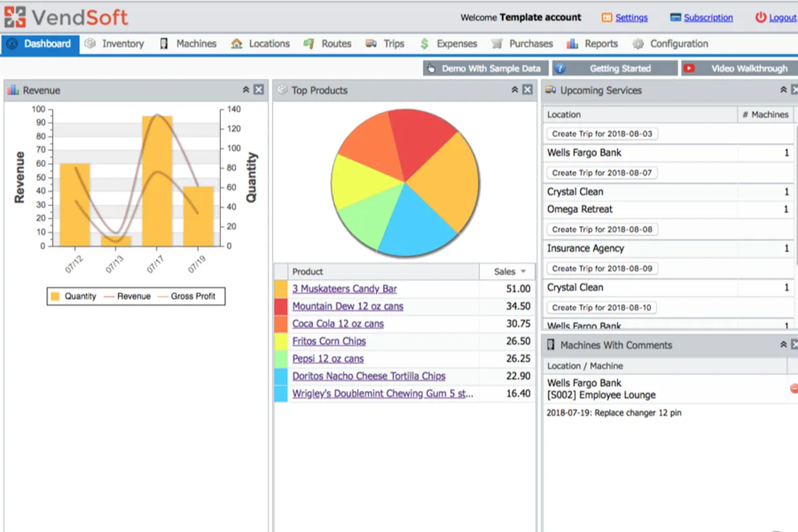
Task: Close the Top Products panel
Action: click(x=527, y=90)
